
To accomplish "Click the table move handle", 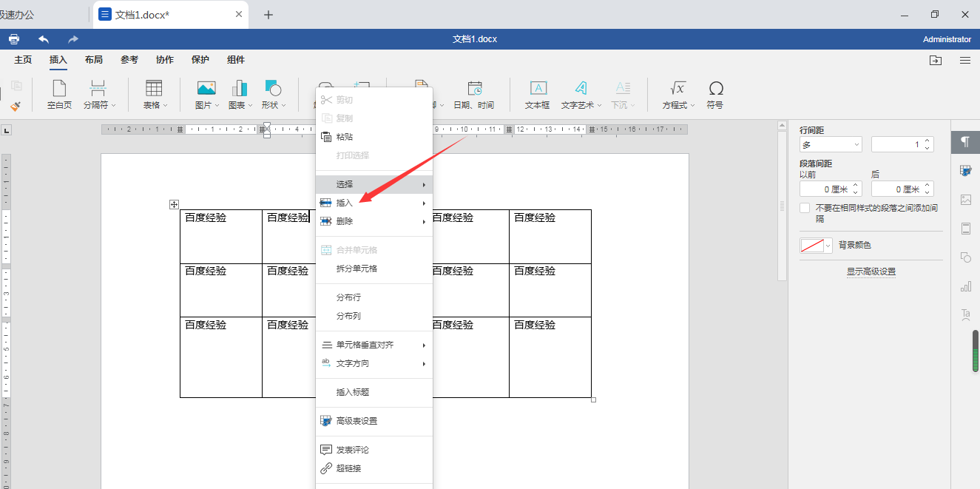I will pos(174,204).
